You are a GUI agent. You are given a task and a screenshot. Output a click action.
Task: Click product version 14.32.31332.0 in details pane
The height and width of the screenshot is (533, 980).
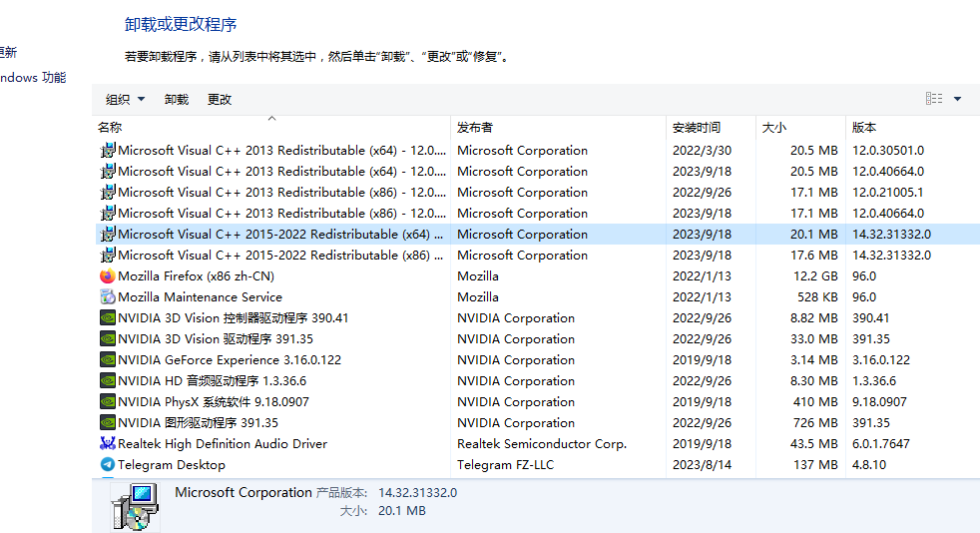click(417, 492)
